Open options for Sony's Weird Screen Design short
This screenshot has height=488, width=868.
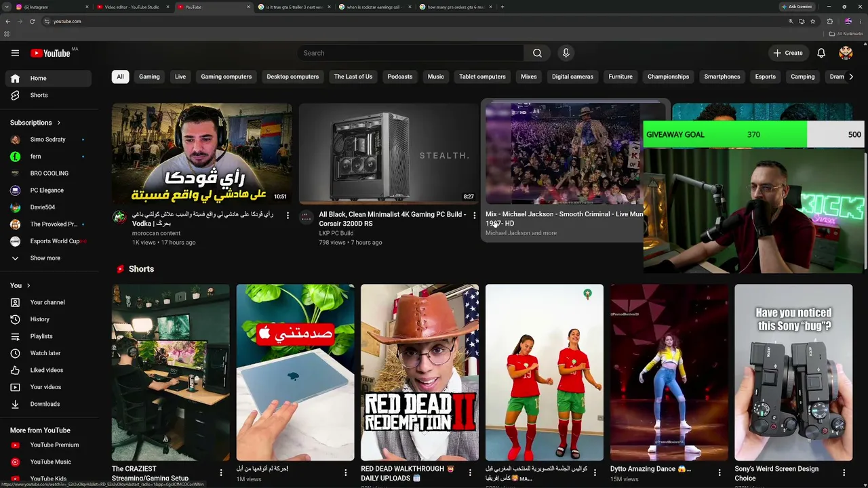[844, 472]
